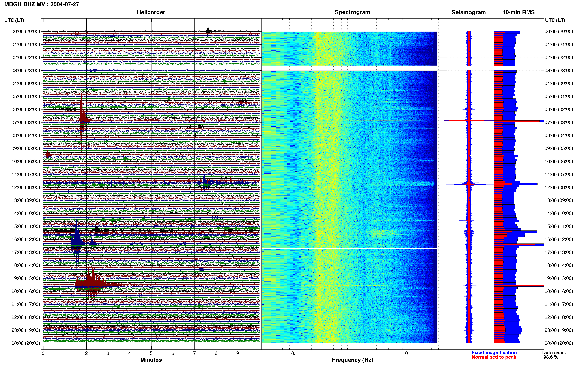Click left time label '07:00 (03:00)'

pos(26,122)
